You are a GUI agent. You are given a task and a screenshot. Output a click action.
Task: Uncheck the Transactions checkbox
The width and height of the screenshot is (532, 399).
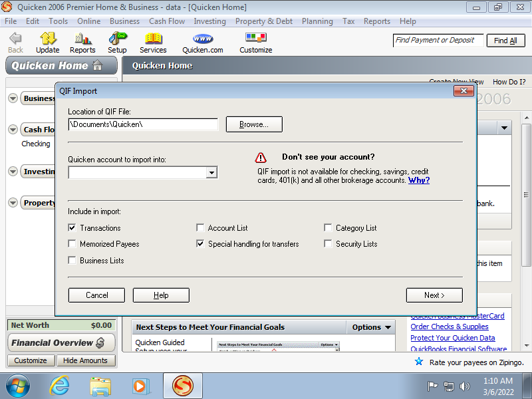click(72, 228)
